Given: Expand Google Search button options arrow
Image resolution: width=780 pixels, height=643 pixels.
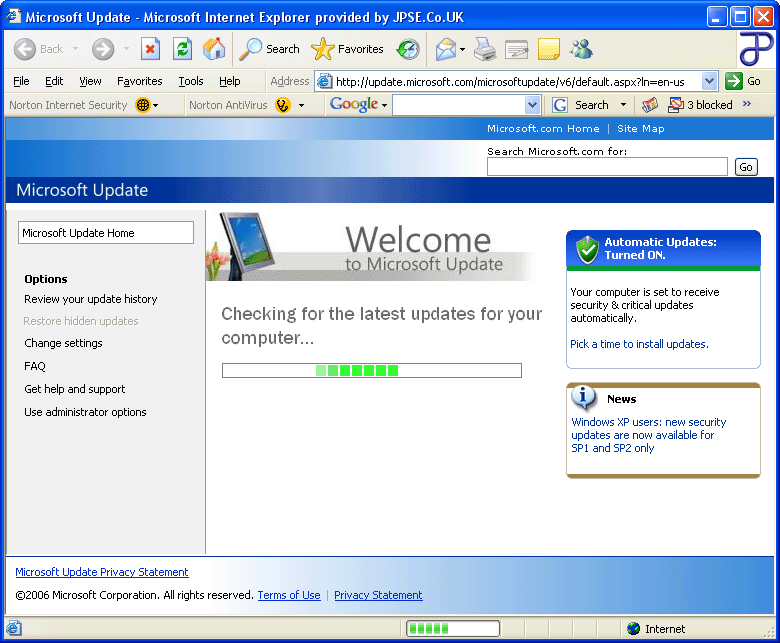Looking at the screenshot, I should click(623, 105).
